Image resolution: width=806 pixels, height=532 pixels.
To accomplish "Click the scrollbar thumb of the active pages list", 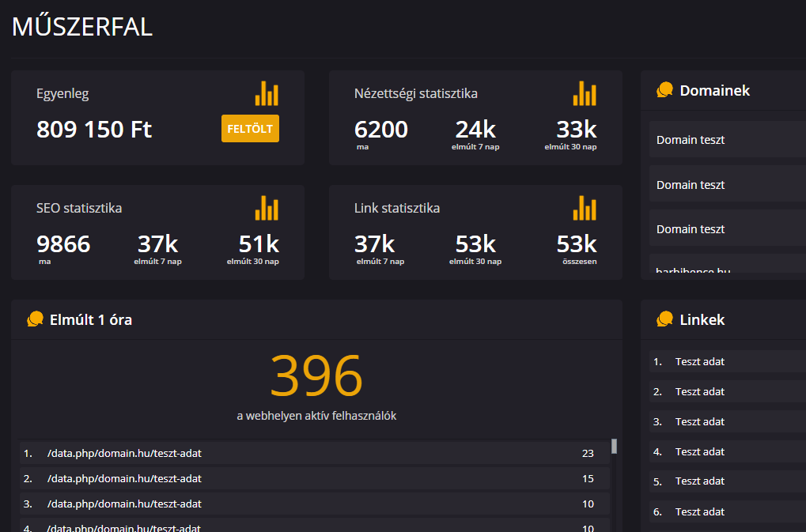I will click(614, 447).
